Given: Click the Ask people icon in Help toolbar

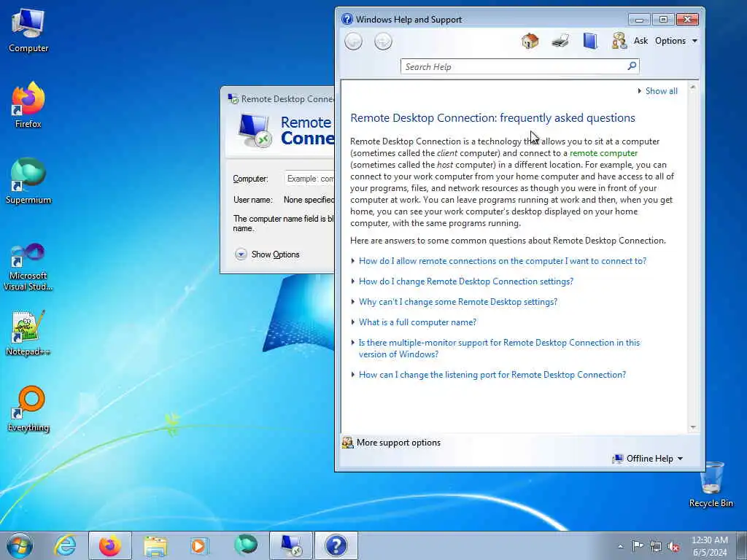Looking at the screenshot, I should (x=619, y=41).
